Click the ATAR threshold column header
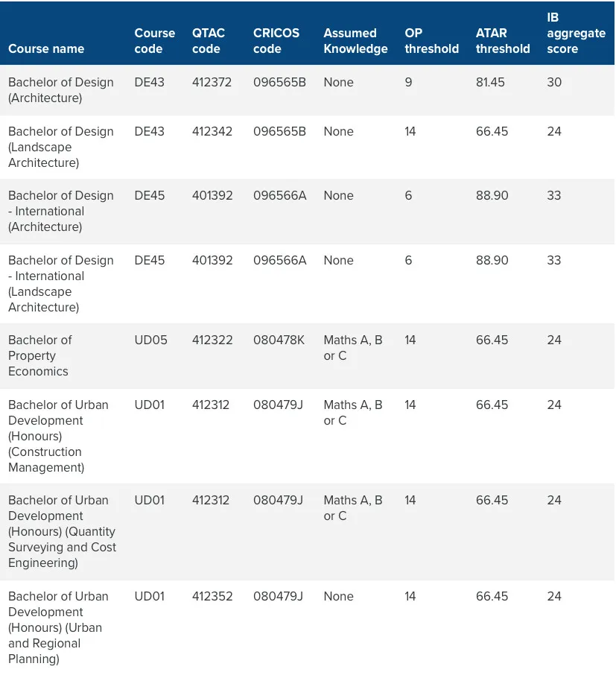This screenshot has height=675, width=616. click(502, 41)
